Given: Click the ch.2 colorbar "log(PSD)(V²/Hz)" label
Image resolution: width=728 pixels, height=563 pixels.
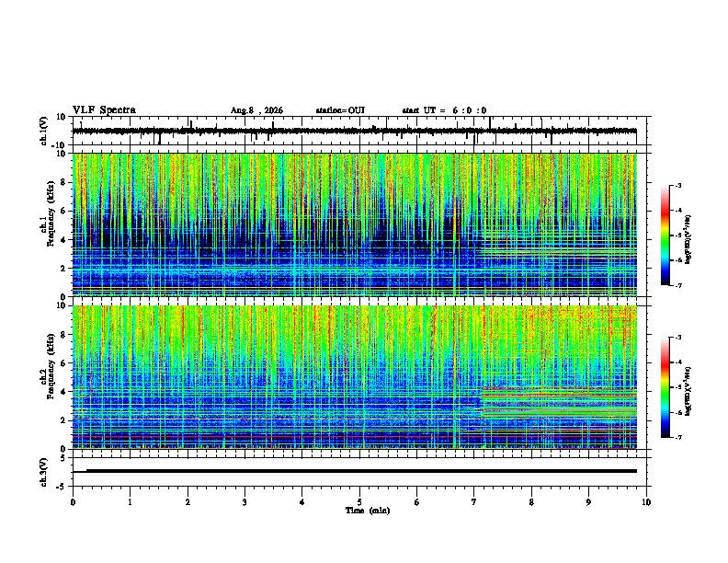Looking at the screenshot, I should [688, 391].
